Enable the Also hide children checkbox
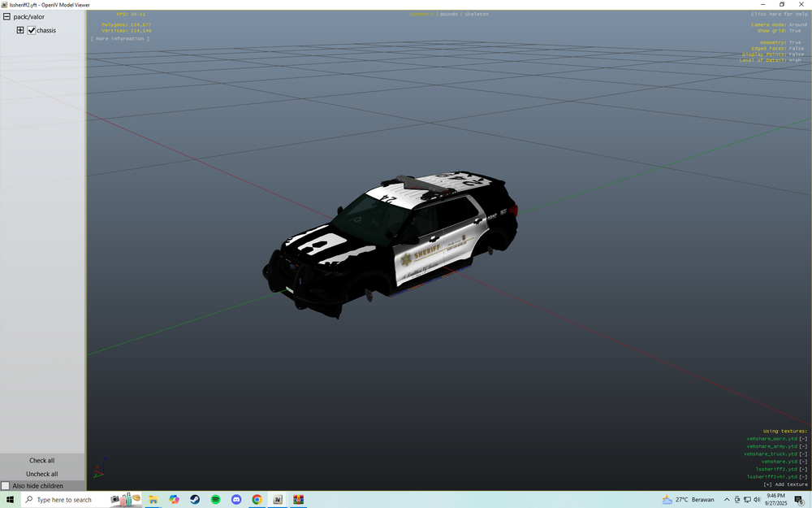Screen dimensions: 812x508 5,485
